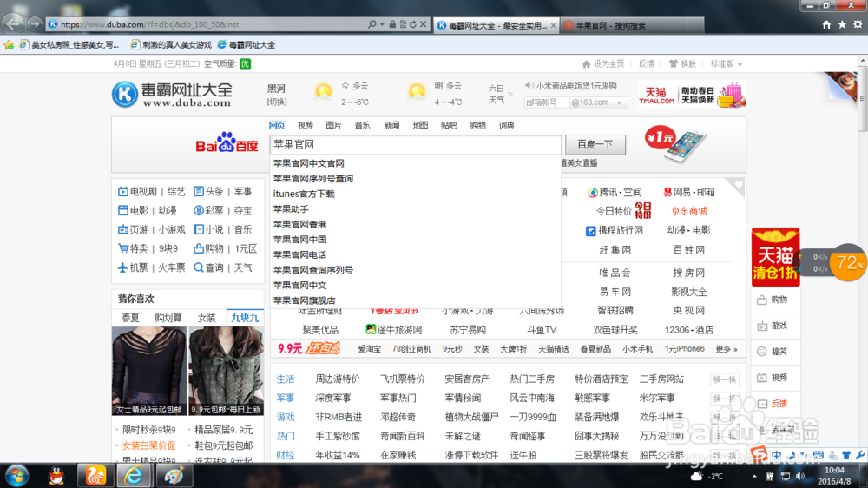Click the favorites bar star icon
The height and width of the screenshot is (488, 868).
pos(9,45)
